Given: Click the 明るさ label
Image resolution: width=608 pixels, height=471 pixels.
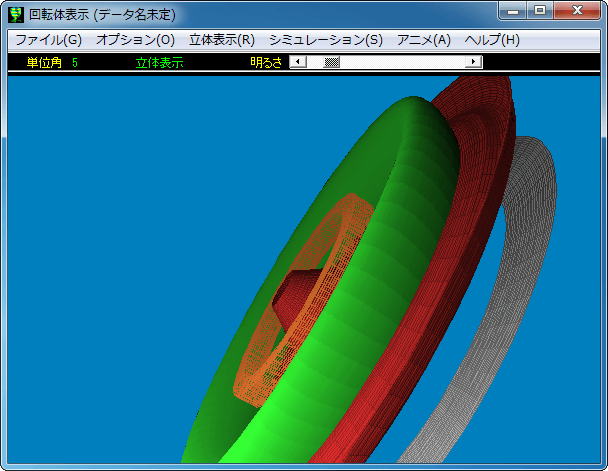Looking at the screenshot, I should tap(266, 62).
